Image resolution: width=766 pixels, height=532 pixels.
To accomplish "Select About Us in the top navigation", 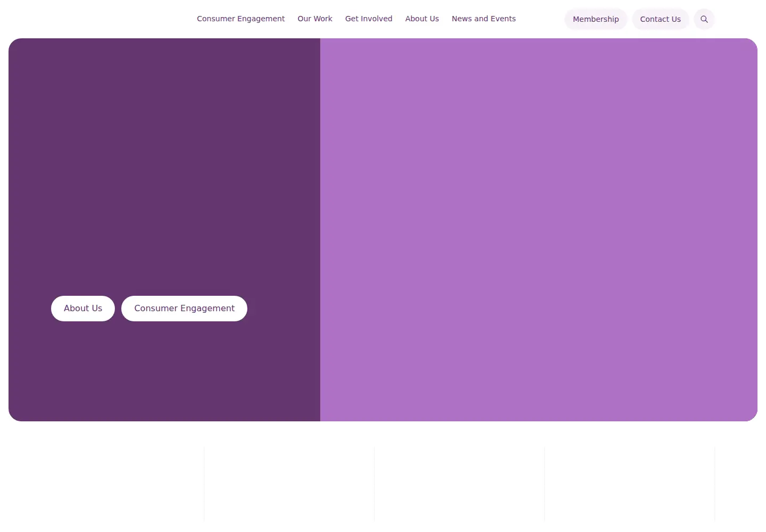I will point(422,19).
